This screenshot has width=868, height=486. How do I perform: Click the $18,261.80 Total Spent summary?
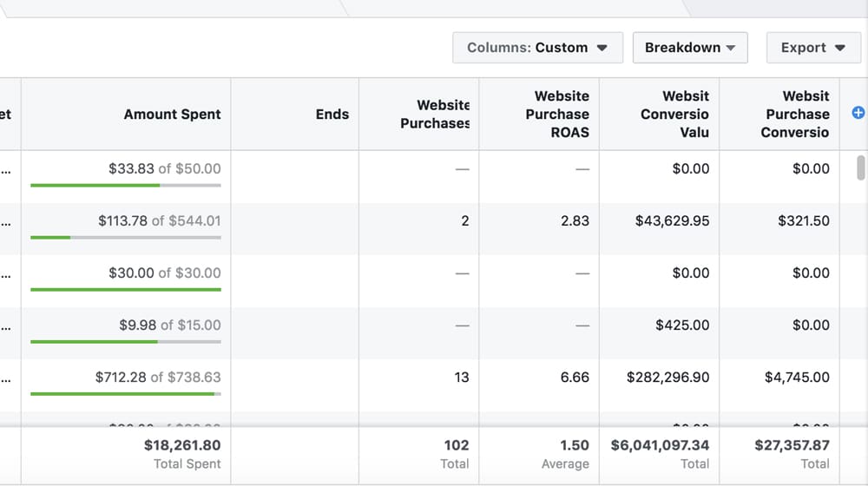[x=181, y=445]
